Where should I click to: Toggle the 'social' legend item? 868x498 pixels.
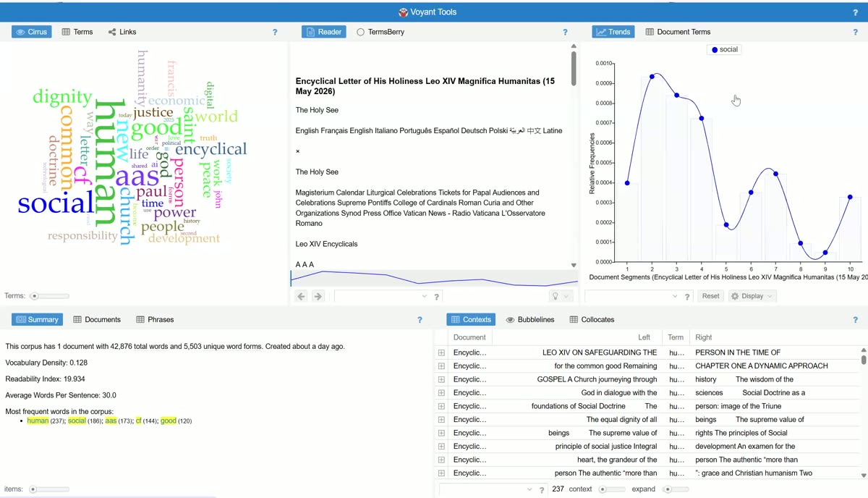724,50
